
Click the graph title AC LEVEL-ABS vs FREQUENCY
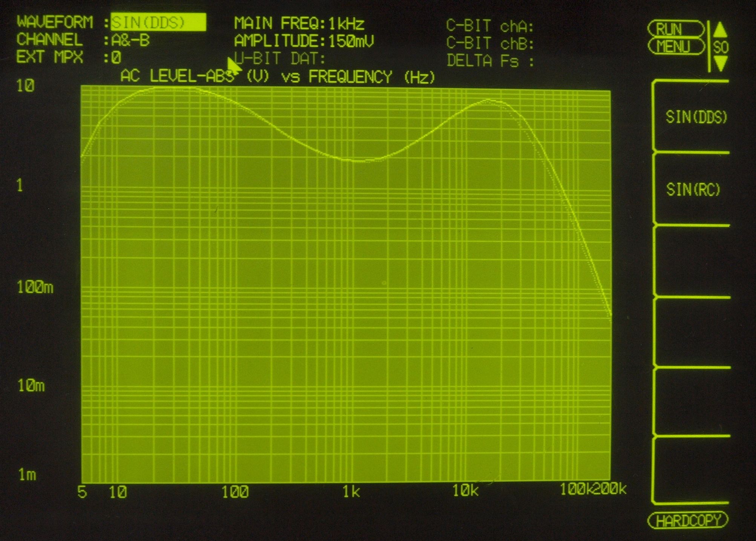pos(277,77)
